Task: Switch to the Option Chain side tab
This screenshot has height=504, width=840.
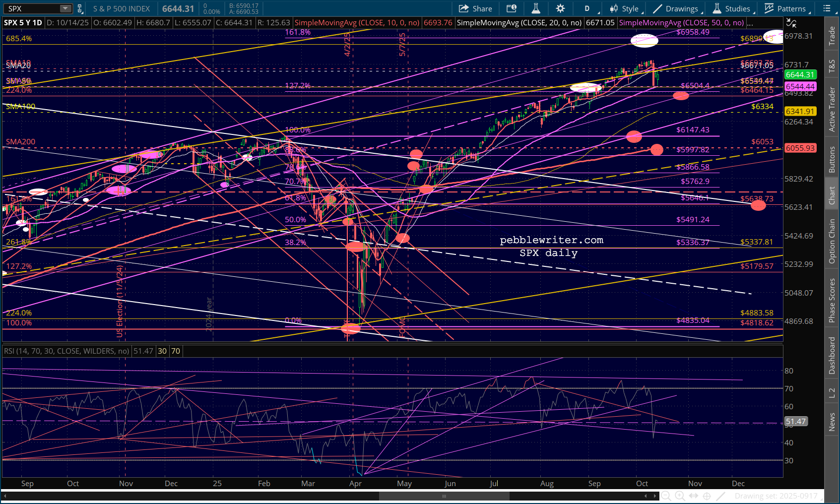Action: tap(832, 241)
